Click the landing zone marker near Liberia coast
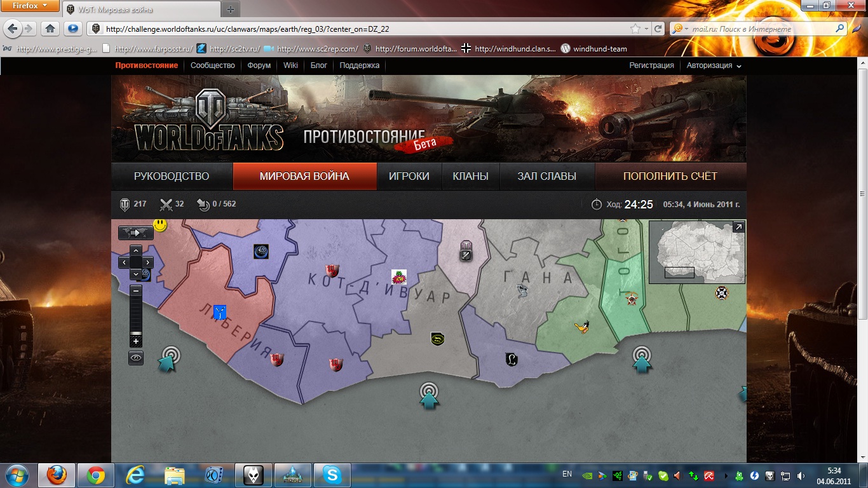Image resolution: width=868 pixels, height=488 pixels. 168,359
